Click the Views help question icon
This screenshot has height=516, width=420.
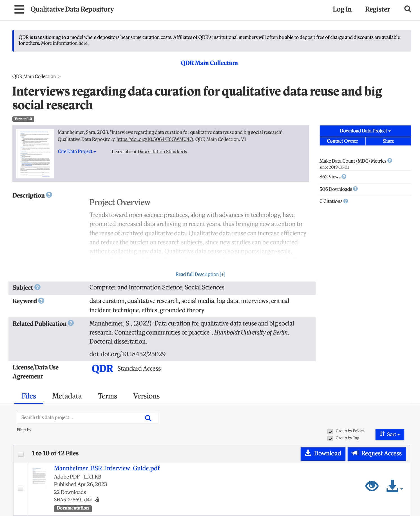[x=344, y=176]
